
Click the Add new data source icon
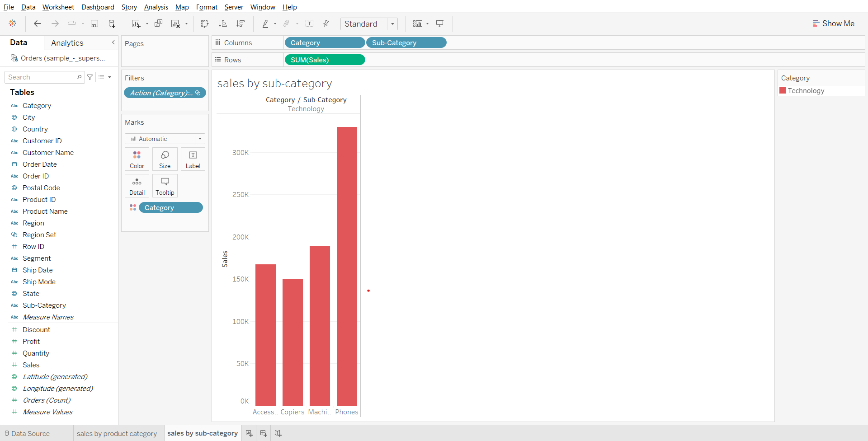point(112,23)
